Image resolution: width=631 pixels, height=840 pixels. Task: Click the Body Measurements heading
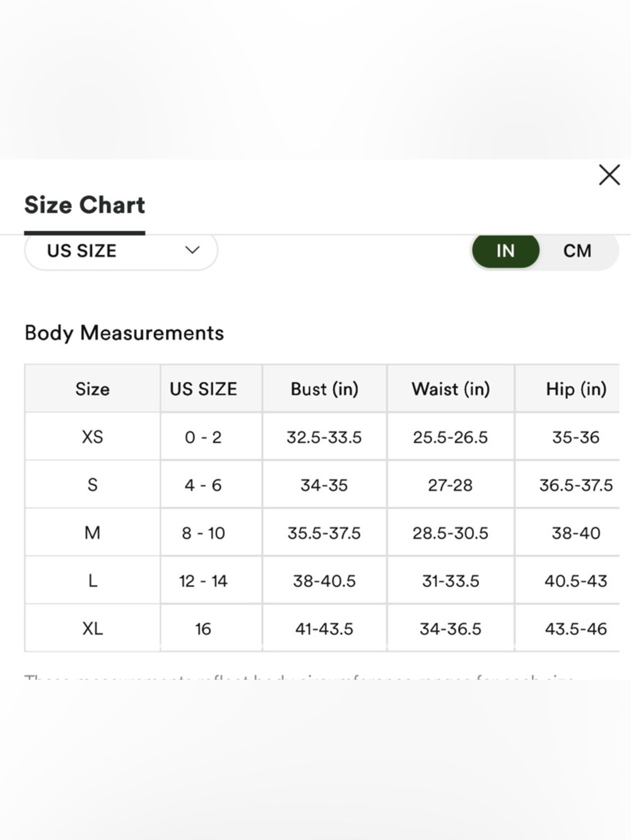pos(124,332)
